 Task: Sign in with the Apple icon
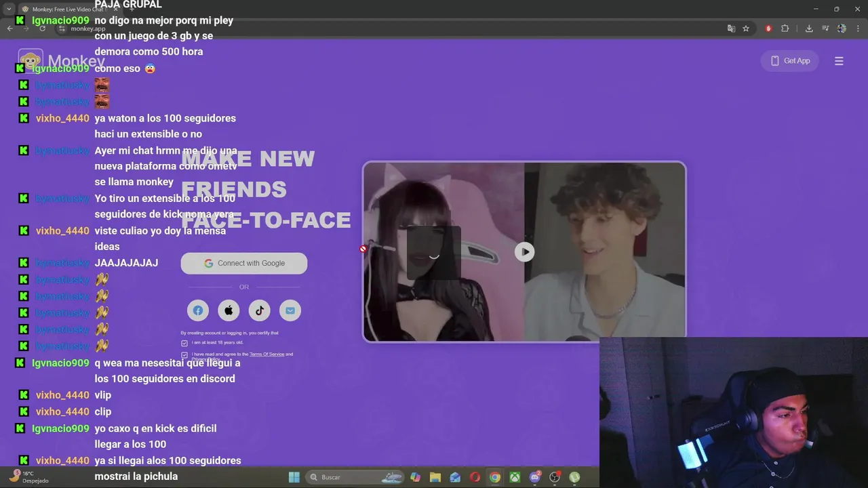coord(229,310)
